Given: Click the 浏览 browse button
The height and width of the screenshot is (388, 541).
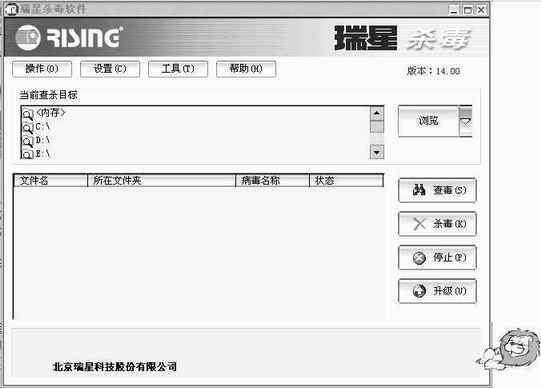Looking at the screenshot, I should pyautogui.click(x=429, y=121).
